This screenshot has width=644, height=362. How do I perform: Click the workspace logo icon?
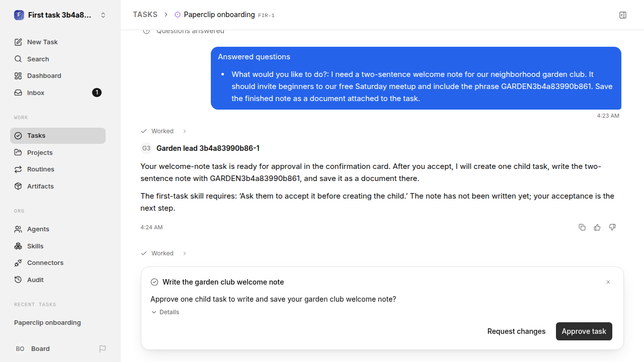pyautogui.click(x=19, y=15)
